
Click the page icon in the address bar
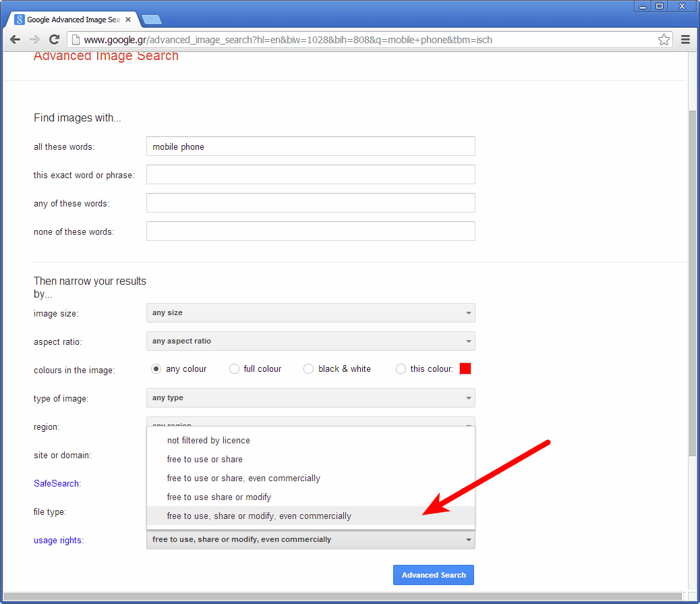pyautogui.click(x=76, y=40)
